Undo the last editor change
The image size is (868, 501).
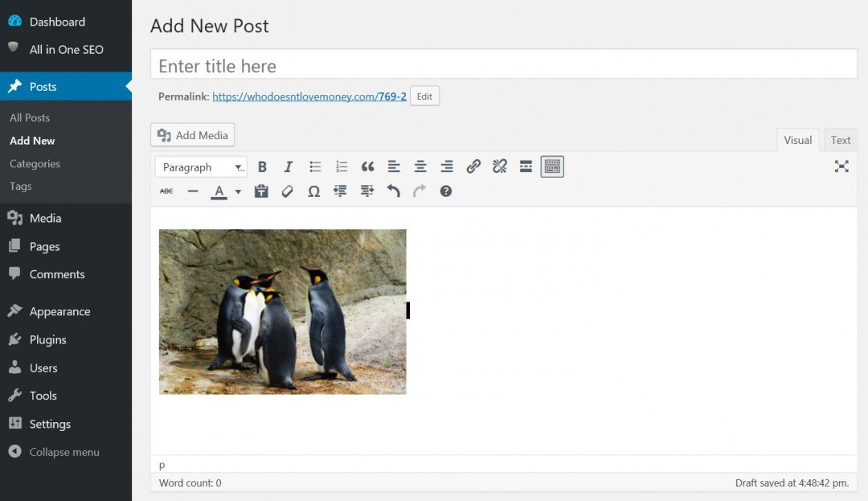(393, 191)
